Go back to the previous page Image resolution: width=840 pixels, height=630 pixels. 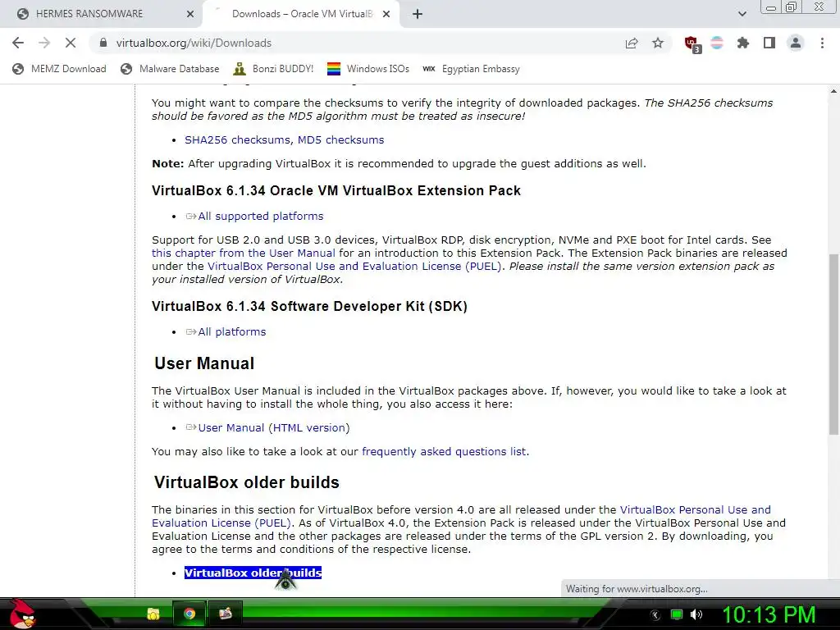tap(18, 43)
